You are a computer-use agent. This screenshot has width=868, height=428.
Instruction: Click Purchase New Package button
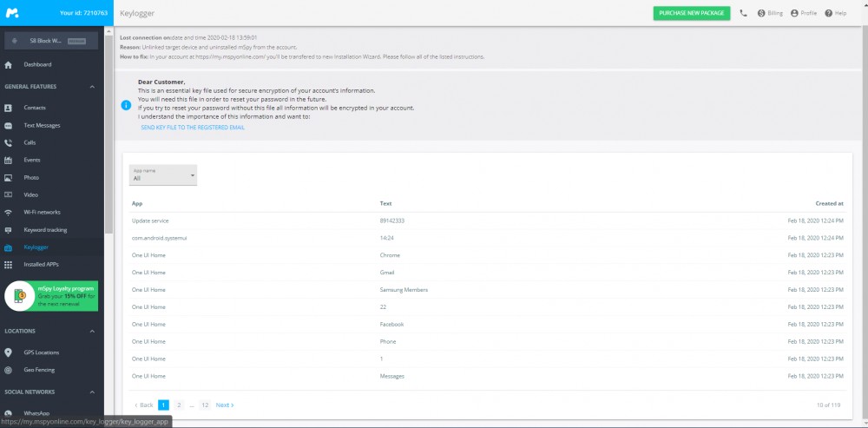(x=692, y=13)
